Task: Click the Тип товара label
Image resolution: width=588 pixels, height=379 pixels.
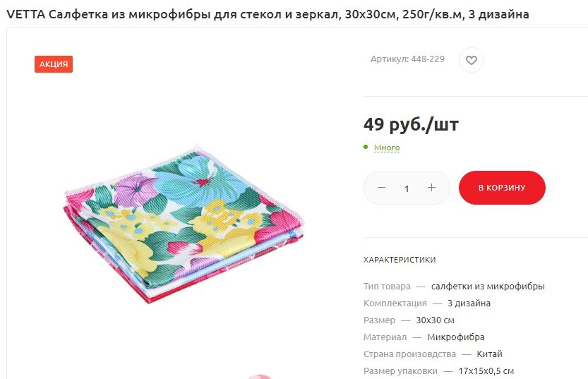Action: point(387,287)
